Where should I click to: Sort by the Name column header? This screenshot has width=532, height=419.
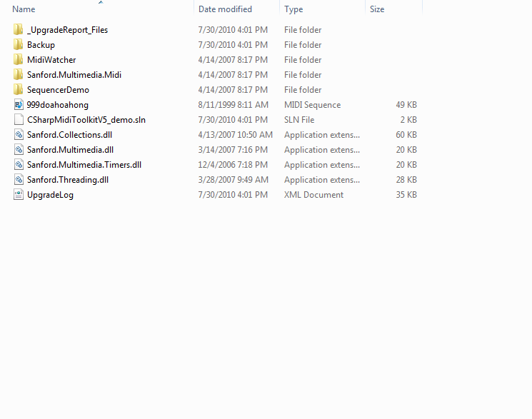24,9
